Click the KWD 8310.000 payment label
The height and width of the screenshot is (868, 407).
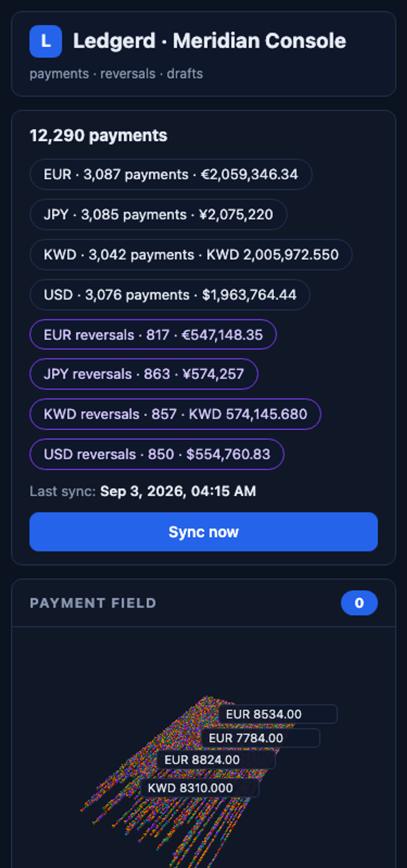tap(200, 788)
